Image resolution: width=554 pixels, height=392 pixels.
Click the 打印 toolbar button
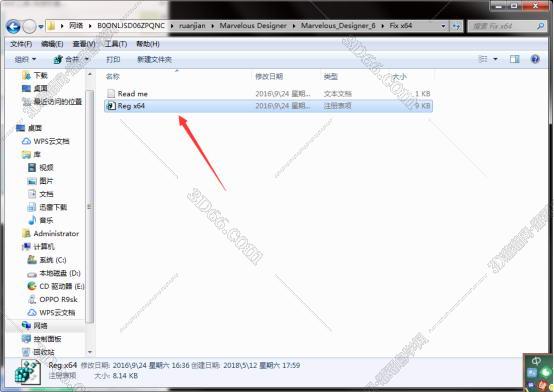(113, 59)
